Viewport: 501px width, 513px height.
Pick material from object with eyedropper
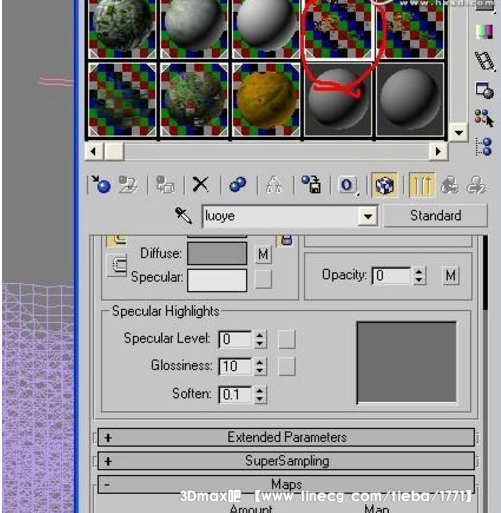pos(183,216)
